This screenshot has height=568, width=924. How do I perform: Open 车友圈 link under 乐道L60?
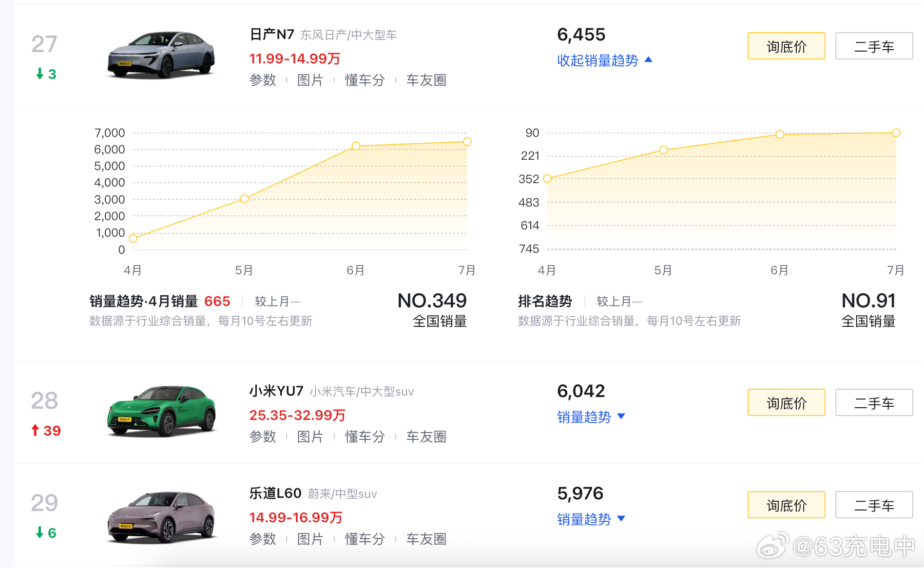tap(426, 539)
